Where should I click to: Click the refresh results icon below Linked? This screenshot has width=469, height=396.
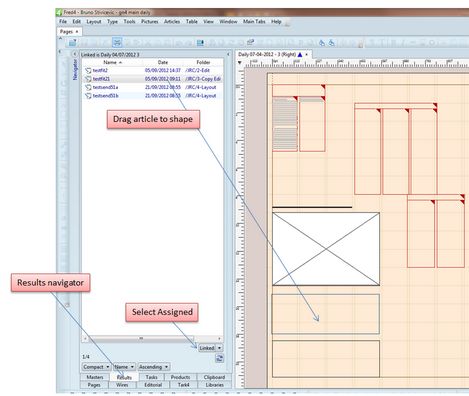[x=219, y=358]
